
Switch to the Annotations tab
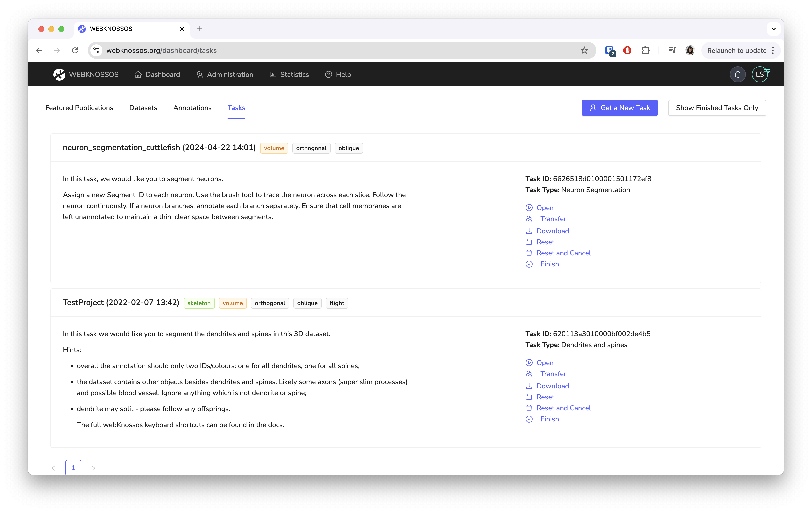[x=192, y=108]
